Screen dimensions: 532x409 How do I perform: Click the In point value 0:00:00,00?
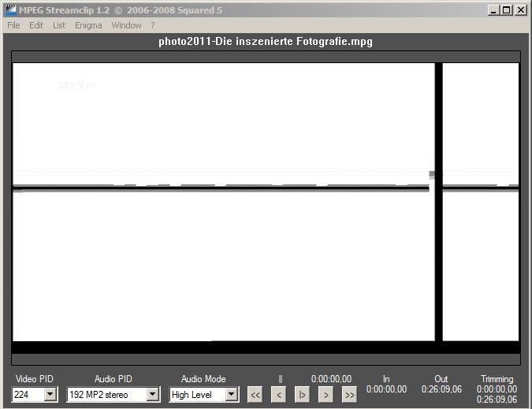point(386,389)
